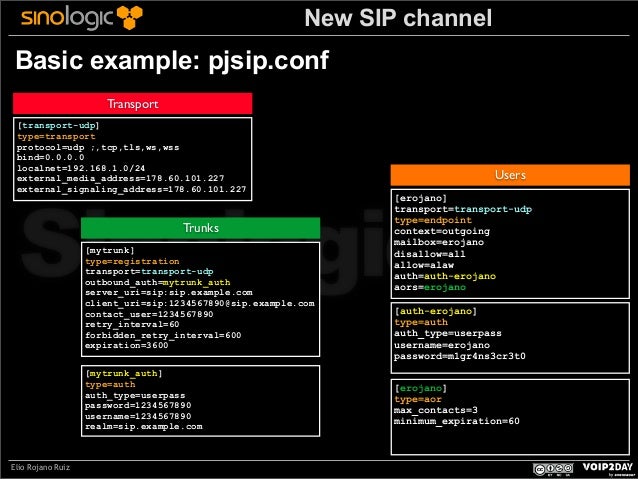Click the 'type=endpoint' line
This screenshot has height=479, width=638.
click(x=433, y=220)
